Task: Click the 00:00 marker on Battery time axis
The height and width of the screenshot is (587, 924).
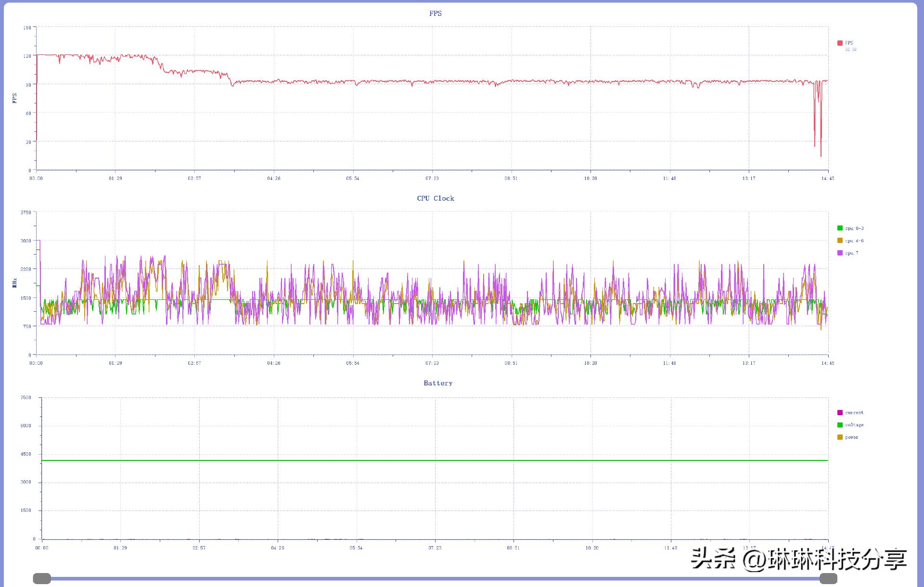Action: coord(42,548)
